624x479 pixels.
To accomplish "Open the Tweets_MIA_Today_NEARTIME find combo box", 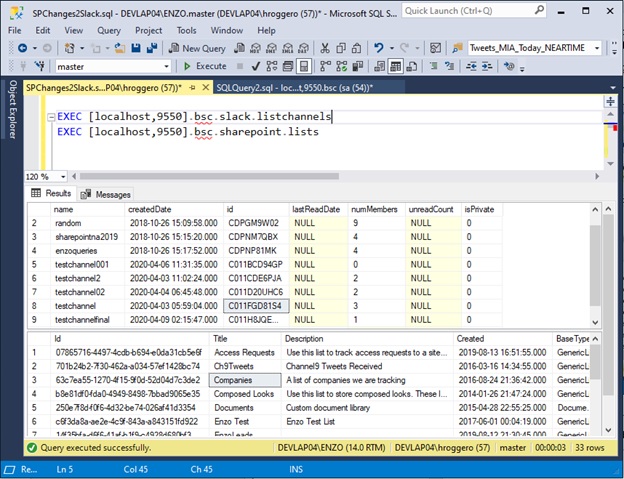I will (x=534, y=48).
